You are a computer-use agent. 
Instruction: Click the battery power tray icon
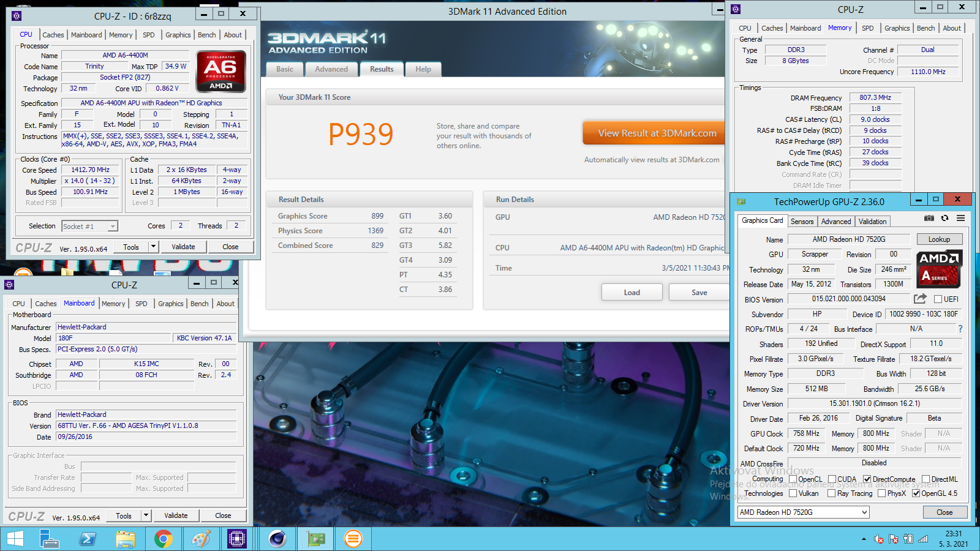908,539
